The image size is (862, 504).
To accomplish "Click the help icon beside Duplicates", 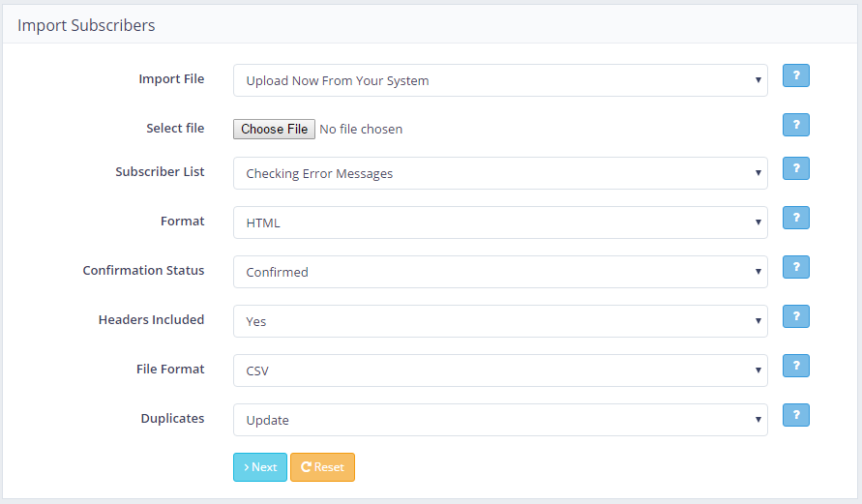I will tap(795, 415).
